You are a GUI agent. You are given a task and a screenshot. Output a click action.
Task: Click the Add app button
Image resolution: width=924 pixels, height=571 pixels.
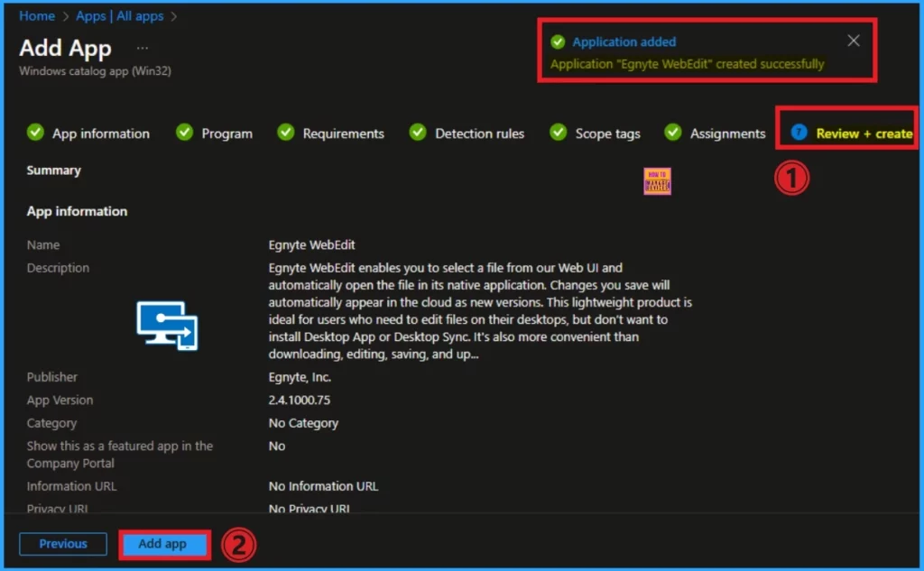point(162,544)
